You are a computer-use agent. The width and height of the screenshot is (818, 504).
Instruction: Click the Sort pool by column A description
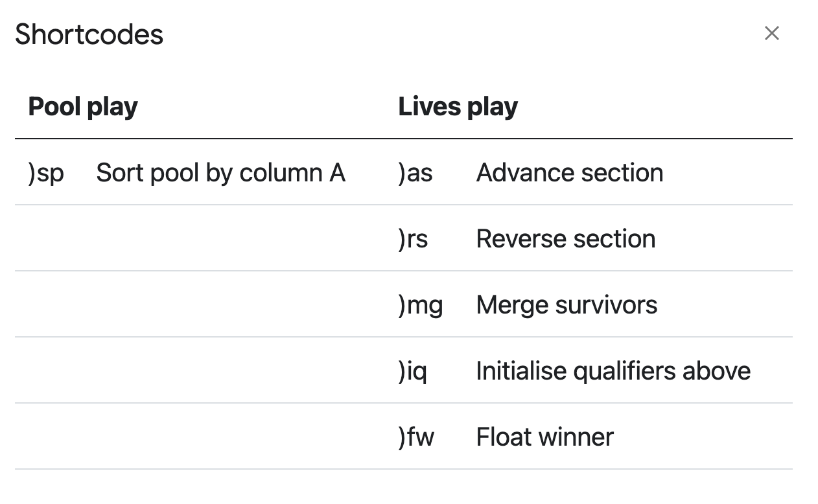220,173
